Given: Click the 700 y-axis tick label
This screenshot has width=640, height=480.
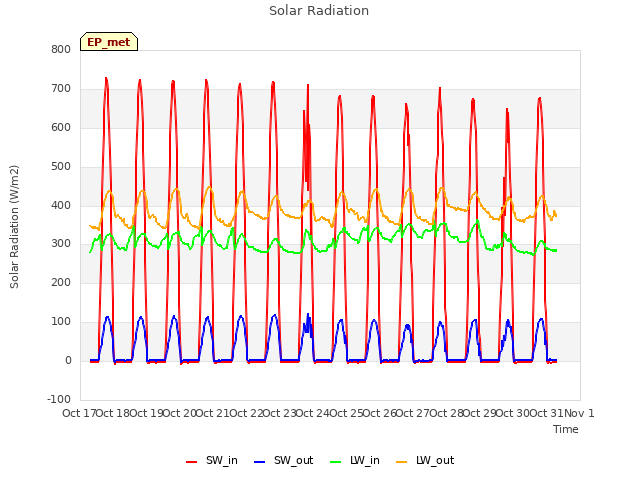Looking at the screenshot, I should 61,89.
